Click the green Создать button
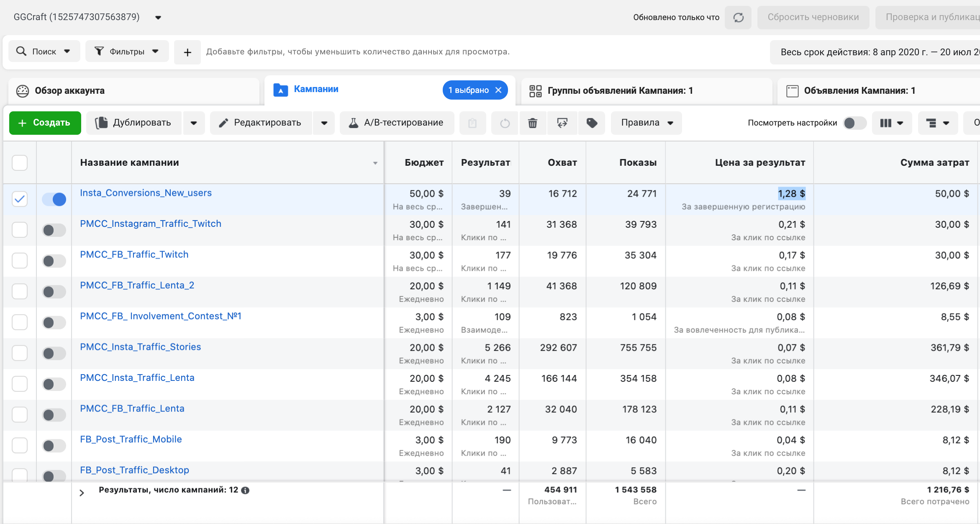The image size is (980, 524). [45, 123]
